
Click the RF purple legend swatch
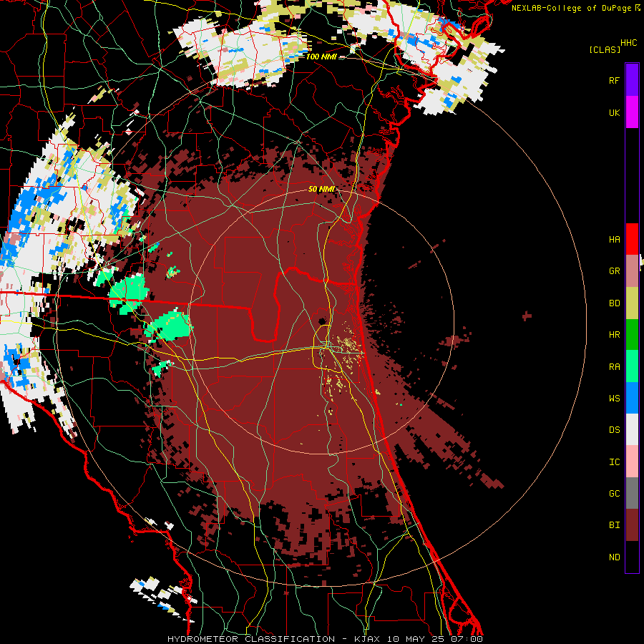coord(632,80)
